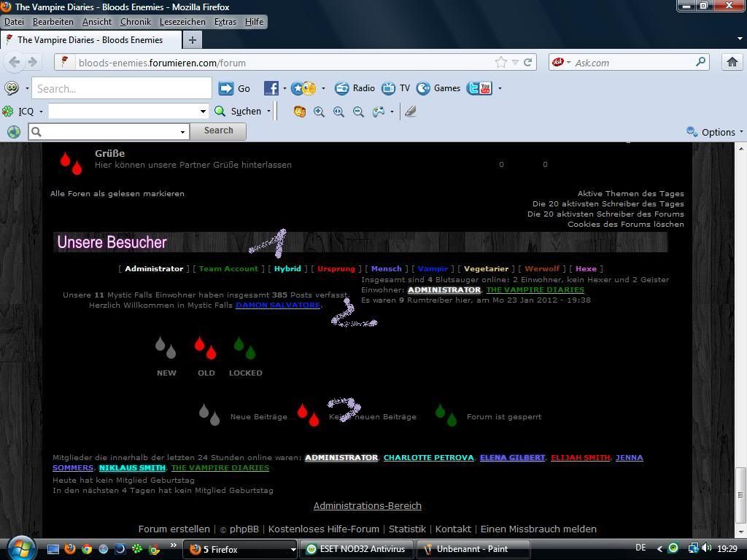
Task: Switch to Unbenannt - Paint taskbar window
Action: click(x=473, y=549)
